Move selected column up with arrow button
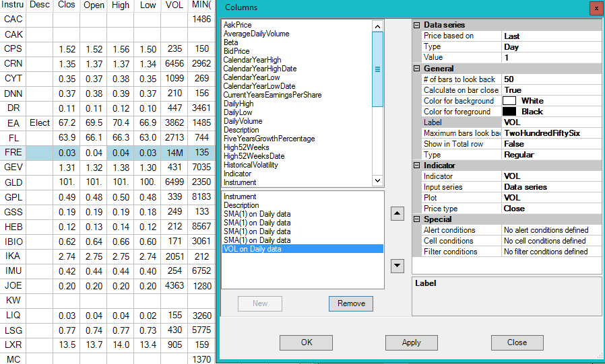 pos(397,213)
